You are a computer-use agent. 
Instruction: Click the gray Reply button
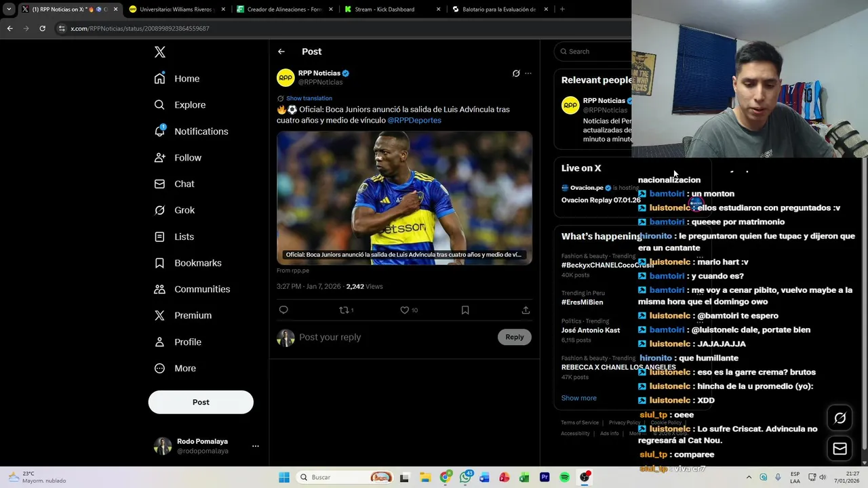tap(515, 337)
